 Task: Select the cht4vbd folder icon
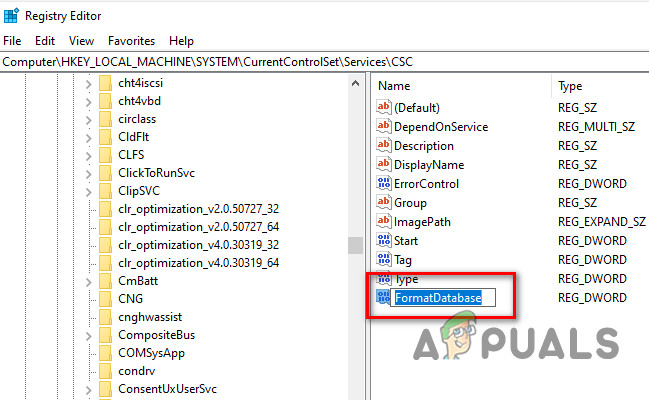pyautogui.click(x=105, y=101)
